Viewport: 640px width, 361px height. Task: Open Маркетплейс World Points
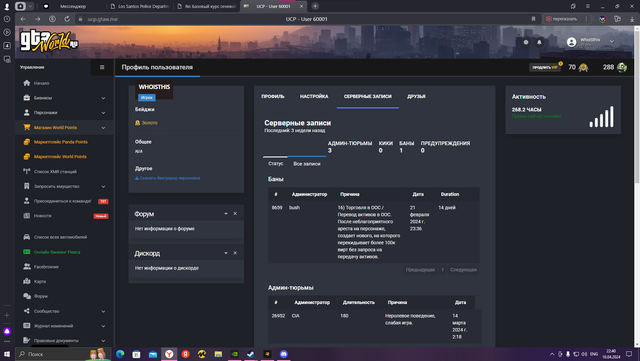[x=60, y=157]
